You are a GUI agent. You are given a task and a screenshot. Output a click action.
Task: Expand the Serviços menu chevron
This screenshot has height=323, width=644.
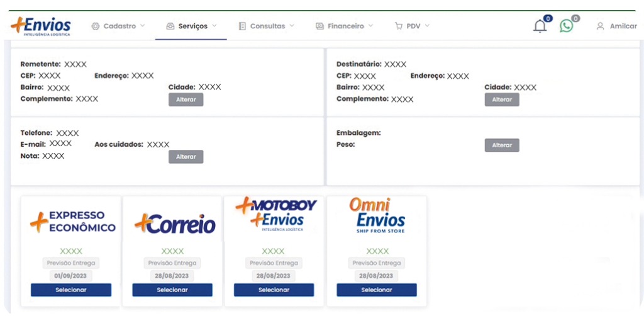click(214, 25)
